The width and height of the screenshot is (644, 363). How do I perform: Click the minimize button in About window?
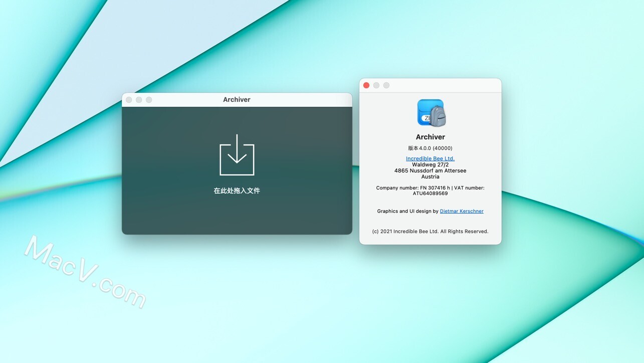point(376,85)
